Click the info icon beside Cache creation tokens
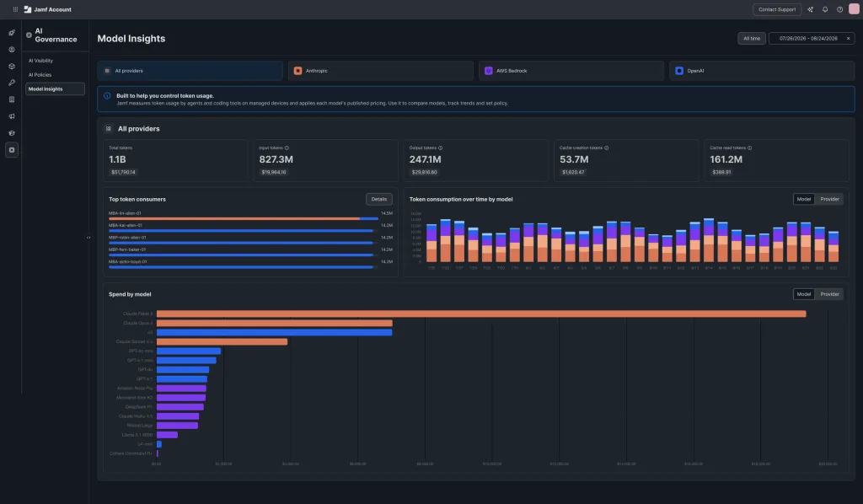863x504 pixels. (x=607, y=148)
